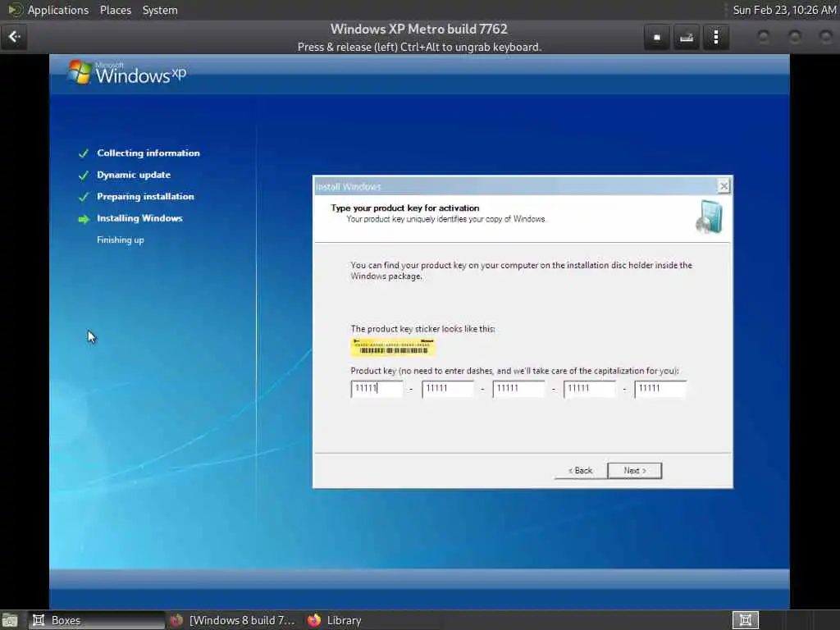Click the Collecting information step
This screenshot has width=840, height=630.
pyautogui.click(x=148, y=153)
